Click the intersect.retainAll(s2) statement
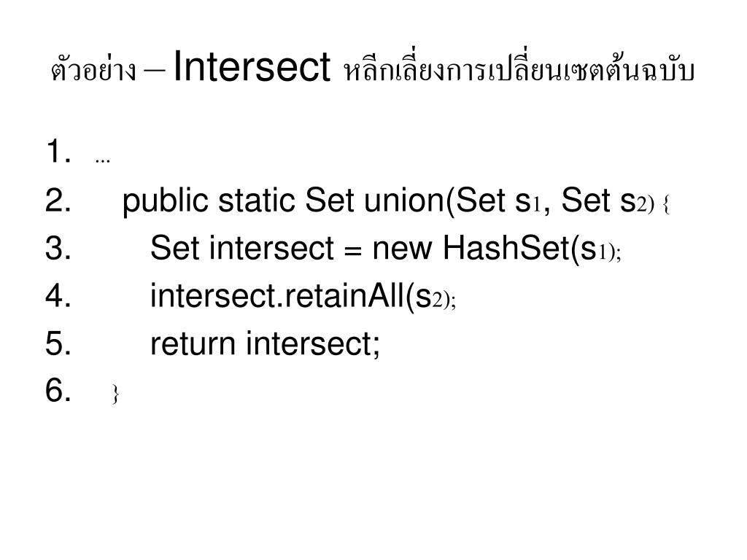 tap(303, 296)
